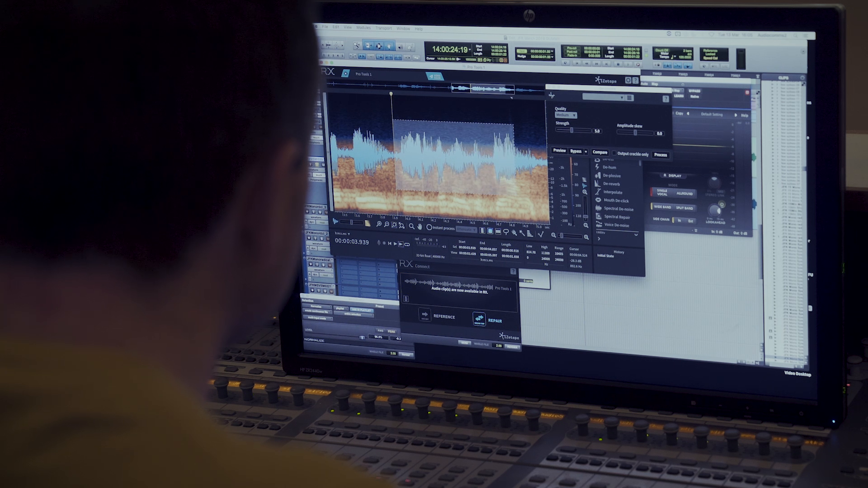Adjust the Amplitude skew slider handle

coord(635,132)
